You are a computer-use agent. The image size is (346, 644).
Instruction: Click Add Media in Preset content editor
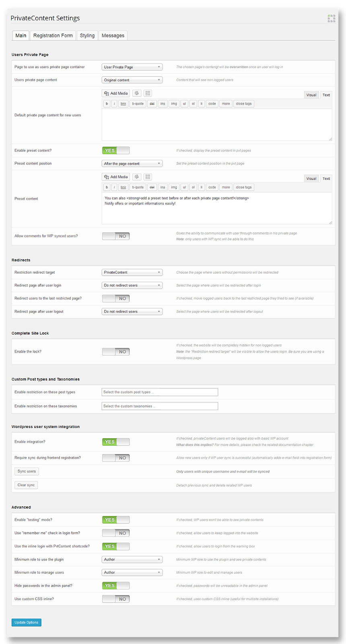(x=115, y=177)
